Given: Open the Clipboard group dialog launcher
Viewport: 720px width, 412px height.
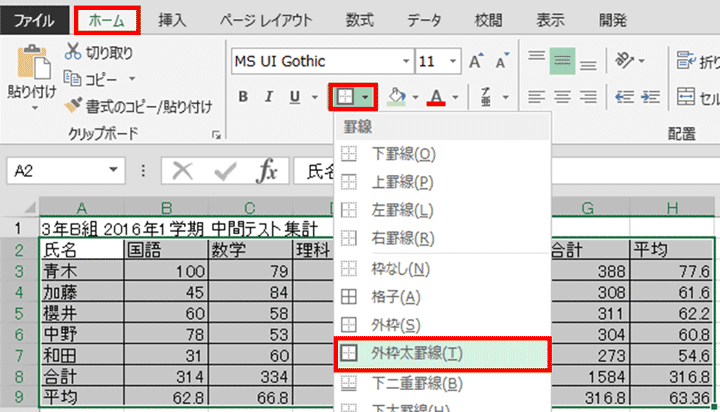Looking at the screenshot, I should click(216, 135).
